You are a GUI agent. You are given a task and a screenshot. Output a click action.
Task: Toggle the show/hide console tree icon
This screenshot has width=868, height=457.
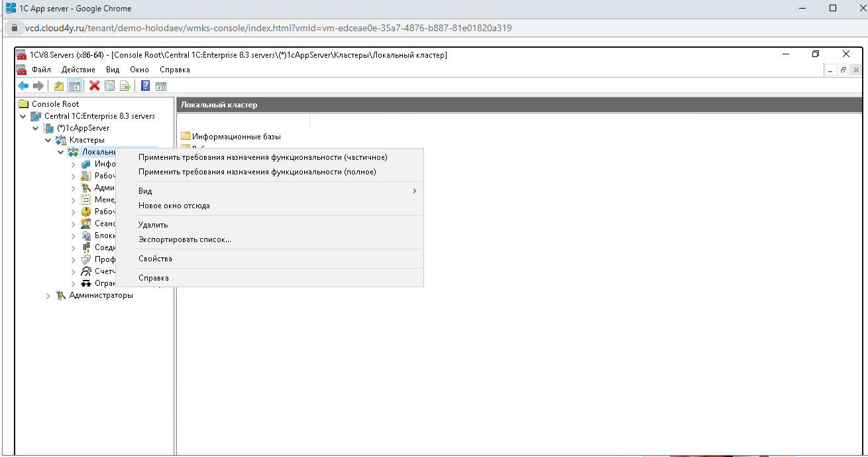click(75, 86)
